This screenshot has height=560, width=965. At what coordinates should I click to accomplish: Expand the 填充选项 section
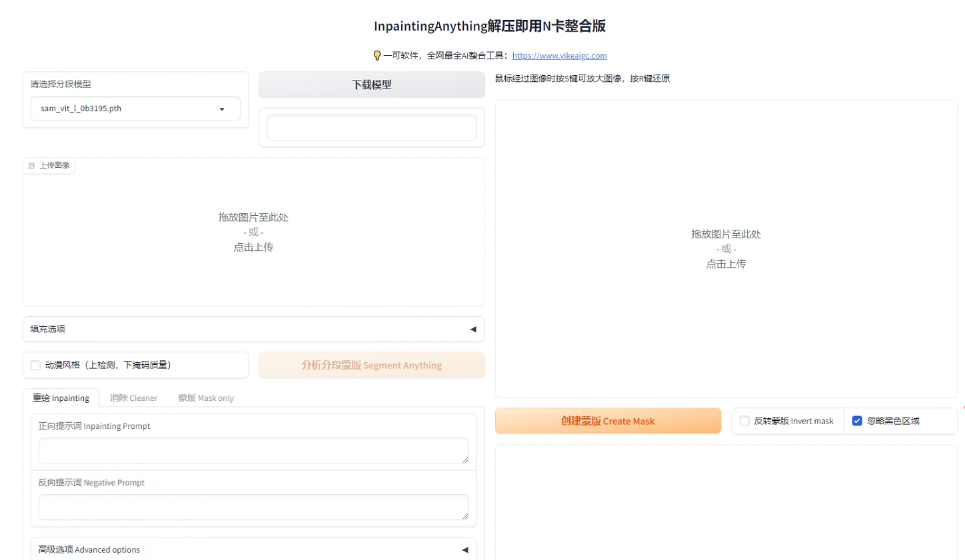pyautogui.click(x=253, y=330)
